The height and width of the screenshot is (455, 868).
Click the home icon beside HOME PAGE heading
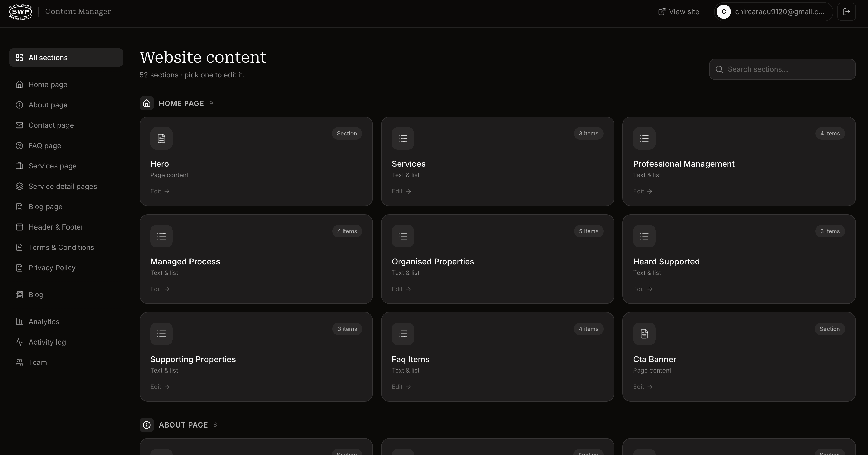[x=146, y=103]
